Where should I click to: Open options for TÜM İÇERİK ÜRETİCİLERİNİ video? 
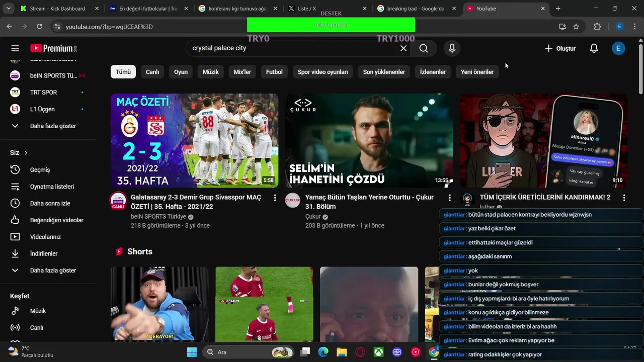tap(624, 198)
